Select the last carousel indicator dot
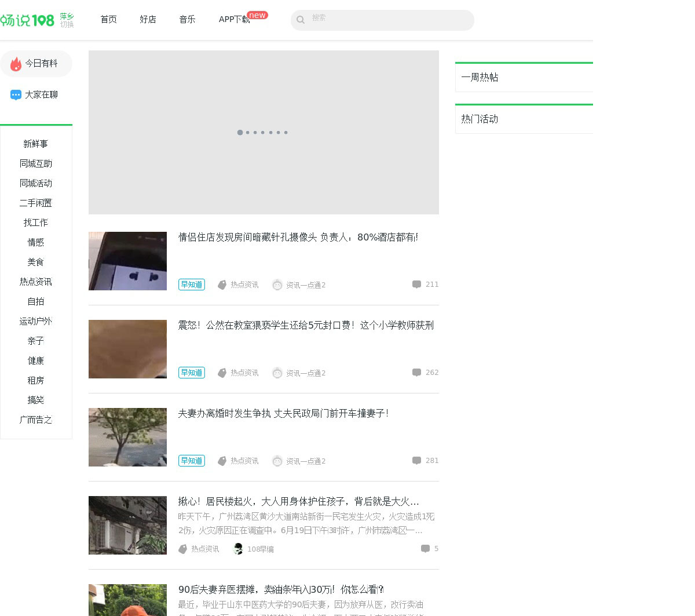This screenshot has width=695, height=616. 286,133
